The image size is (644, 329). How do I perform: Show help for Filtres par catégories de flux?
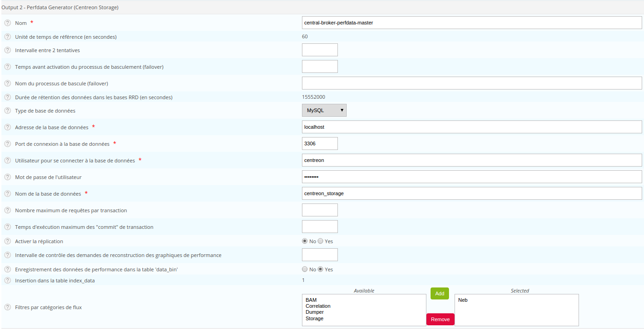7,307
